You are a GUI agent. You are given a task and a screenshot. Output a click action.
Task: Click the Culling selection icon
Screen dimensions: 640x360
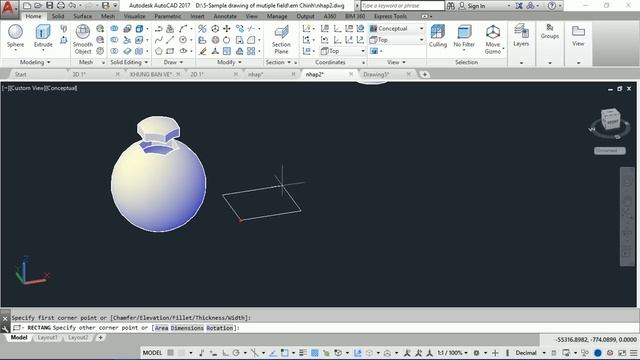438,36
